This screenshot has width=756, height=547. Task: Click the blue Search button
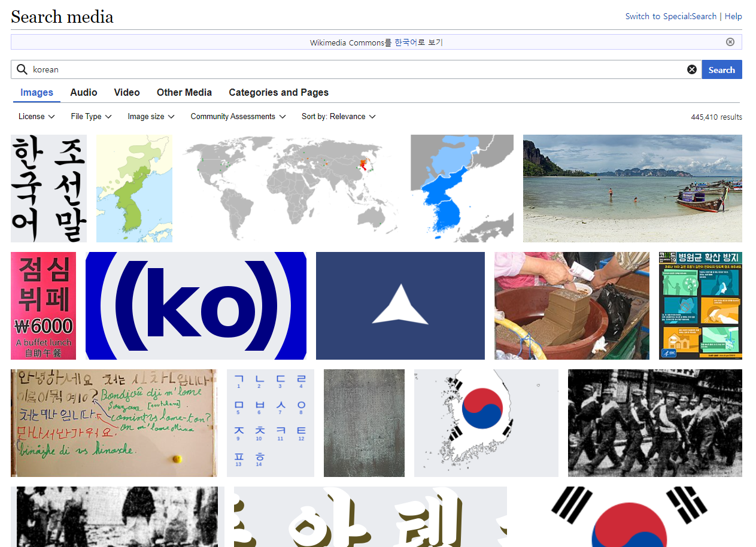(722, 69)
